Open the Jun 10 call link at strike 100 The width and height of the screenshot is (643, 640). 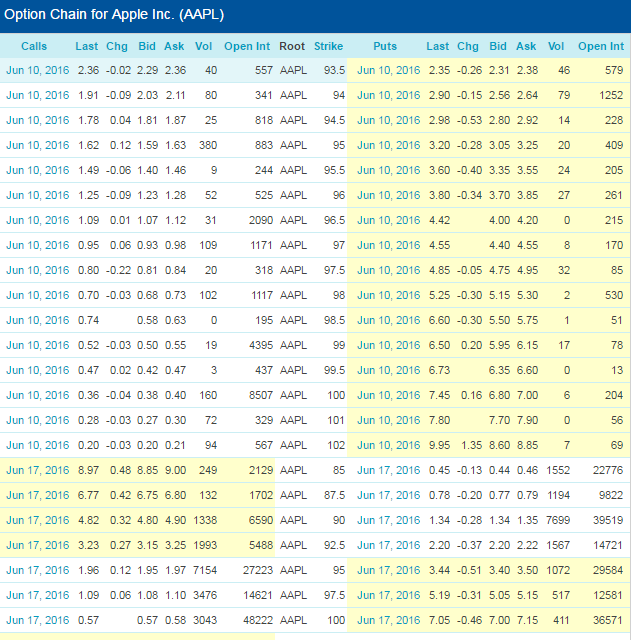[x=38, y=395]
